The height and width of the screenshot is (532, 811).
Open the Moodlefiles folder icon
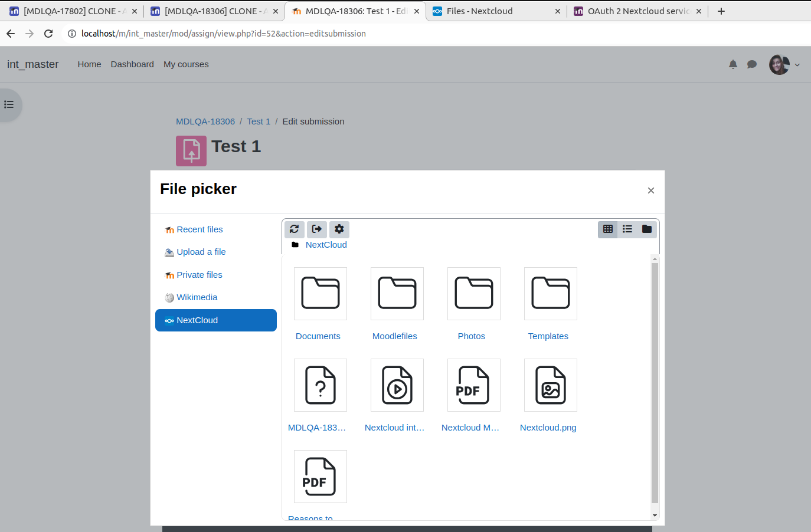(397, 294)
